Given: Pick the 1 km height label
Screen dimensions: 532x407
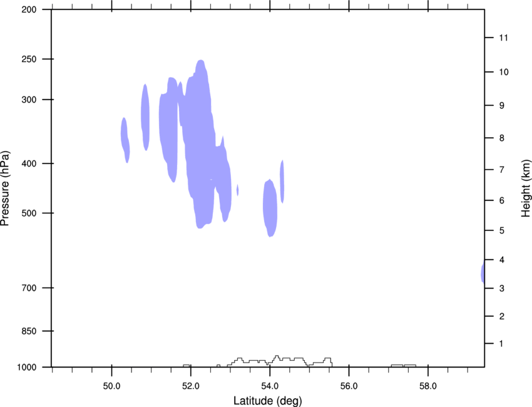Looking at the screenshot, I should pyautogui.click(x=501, y=344).
